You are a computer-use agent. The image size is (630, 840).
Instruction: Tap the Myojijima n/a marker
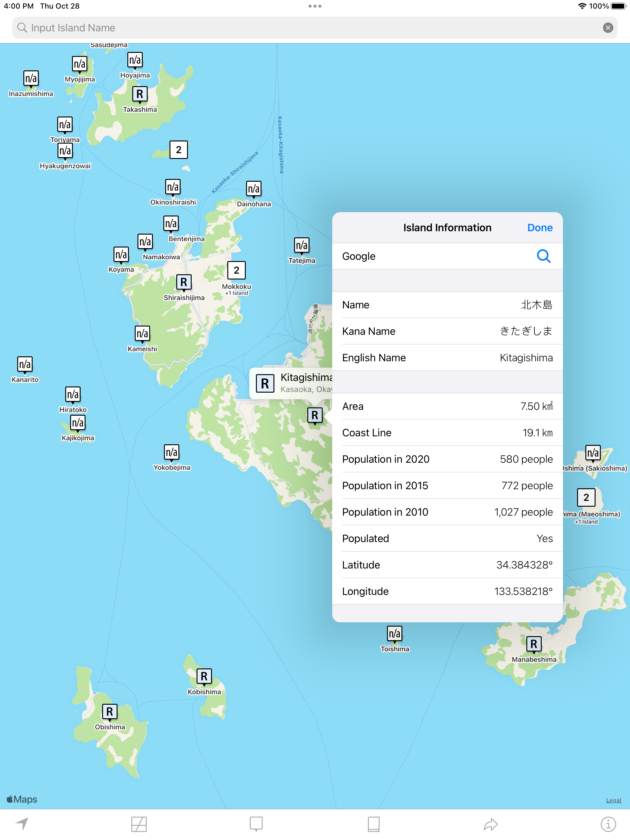pyautogui.click(x=79, y=64)
